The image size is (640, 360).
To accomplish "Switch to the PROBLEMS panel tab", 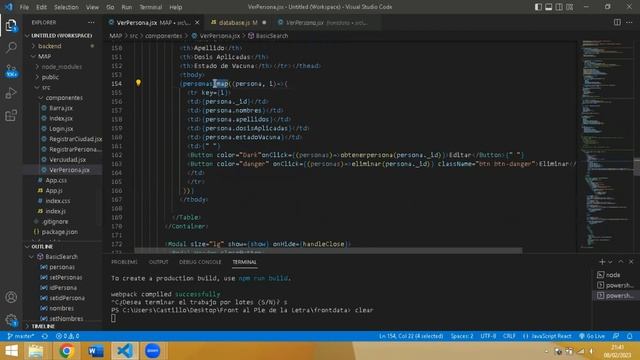I will pyautogui.click(x=124, y=262).
